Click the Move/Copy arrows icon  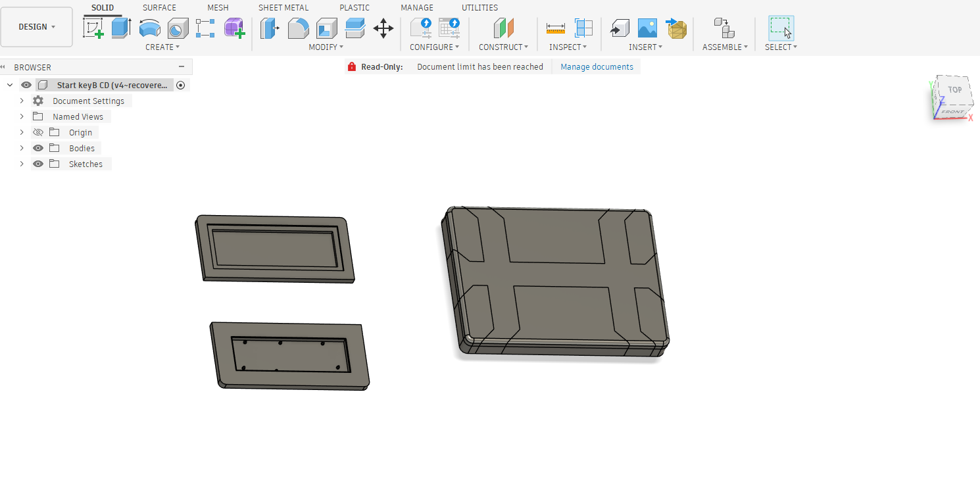[383, 28]
